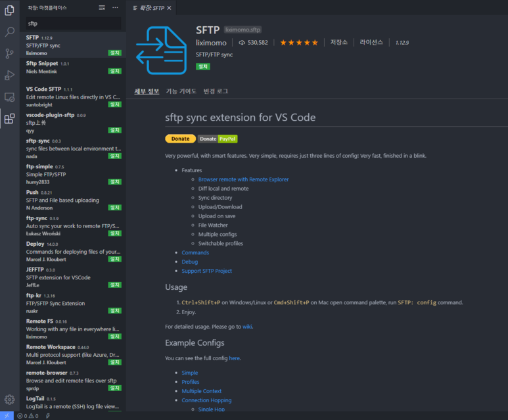This screenshot has height=420, width=508.
Task: Close the SFTP extension tab
Action: click(x=169, y=8)
